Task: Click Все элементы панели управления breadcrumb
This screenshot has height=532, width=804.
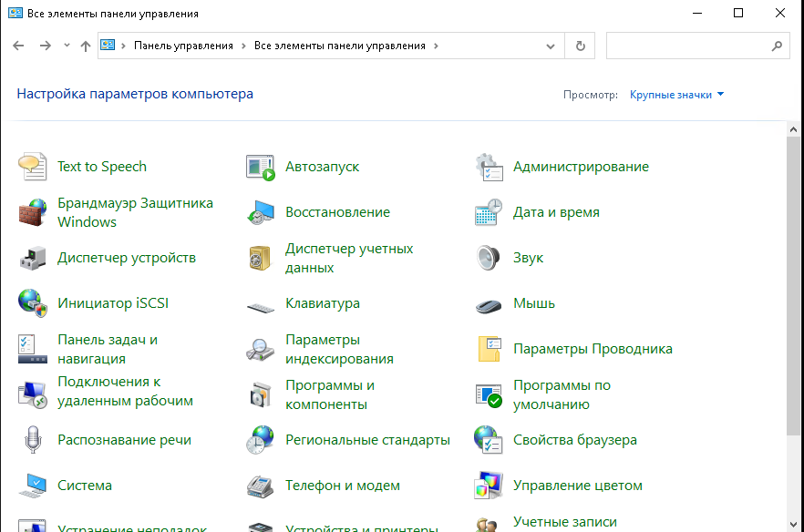Action: (340, 46)
